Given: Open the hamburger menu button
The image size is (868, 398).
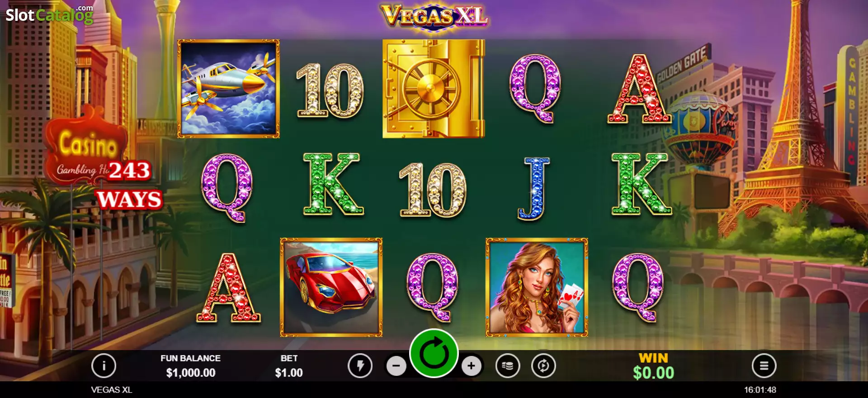Looking at the screenshot, I should [x=764, y=365].
